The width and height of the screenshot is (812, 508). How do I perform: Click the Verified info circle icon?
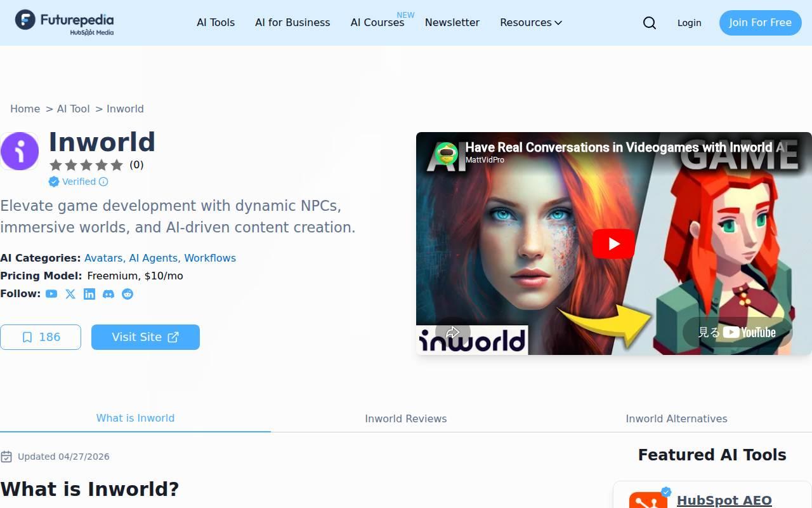pyautogui.click(x=103, y=182)
